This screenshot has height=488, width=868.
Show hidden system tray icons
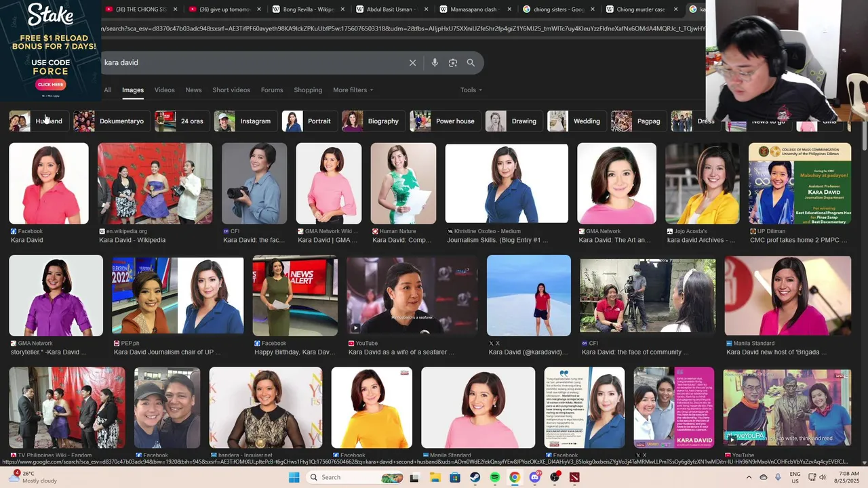(749, 477)
